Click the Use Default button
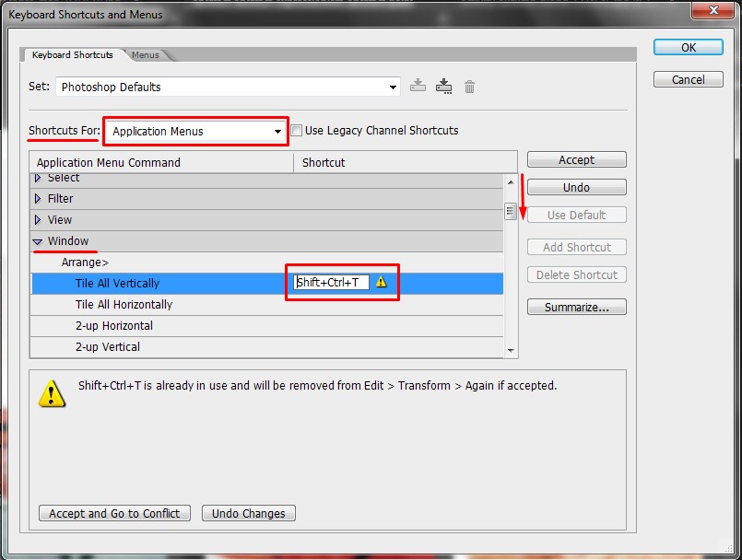Viewport: 742px width, 560px height. (x=576, y=216)
